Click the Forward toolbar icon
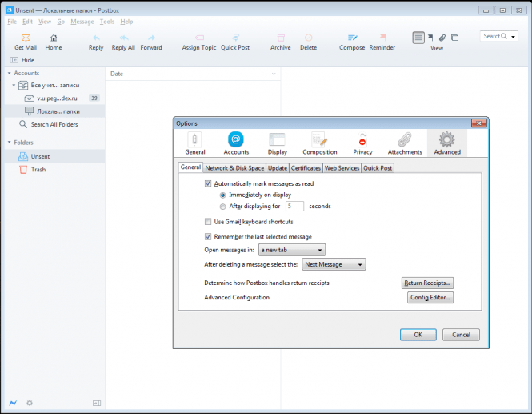Screen dimensions: 532x414 (x=151, y=38)
